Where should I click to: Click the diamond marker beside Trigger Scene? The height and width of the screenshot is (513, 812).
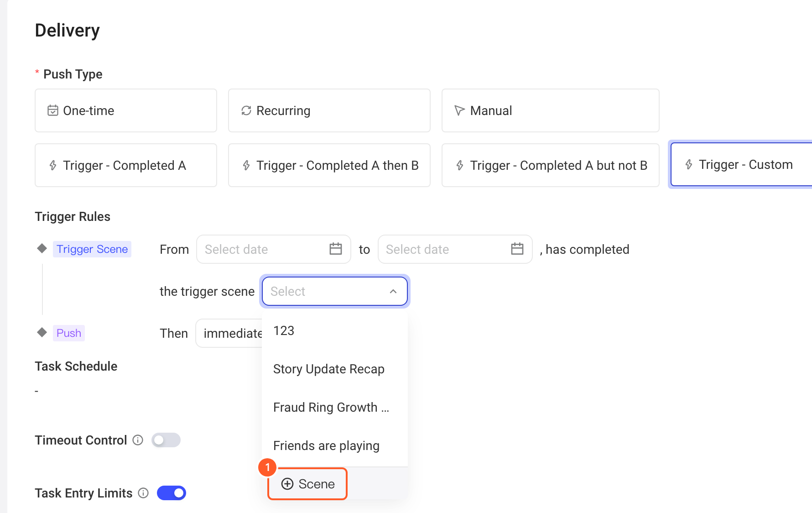coord(42,248)
